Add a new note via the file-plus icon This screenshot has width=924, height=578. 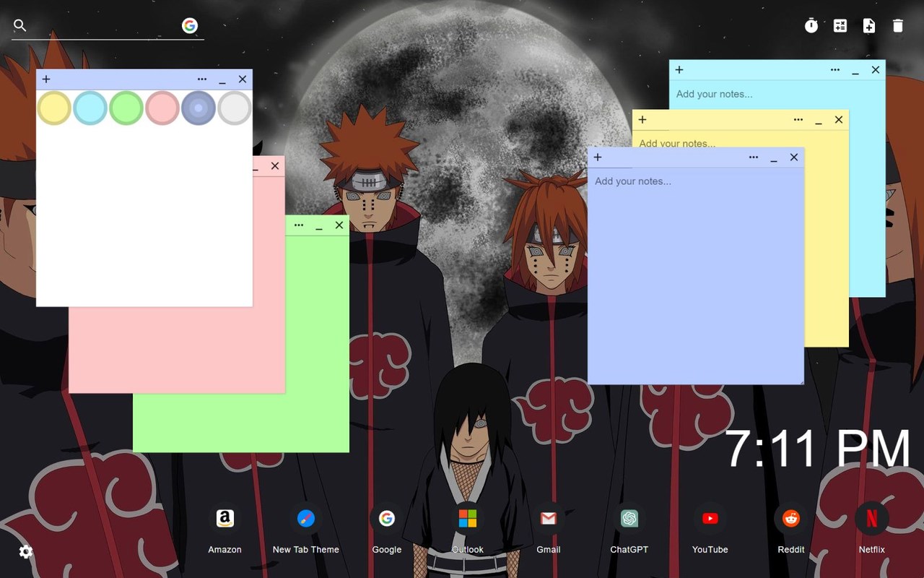point(869,26)
